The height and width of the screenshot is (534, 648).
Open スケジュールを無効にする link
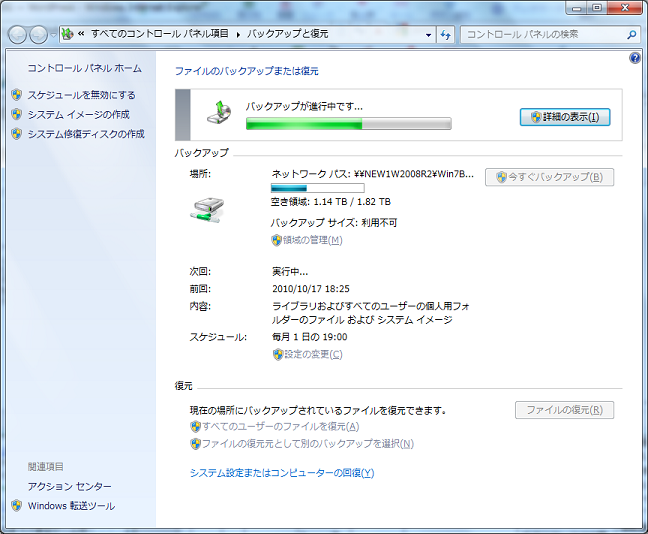[x=81, y=95]
